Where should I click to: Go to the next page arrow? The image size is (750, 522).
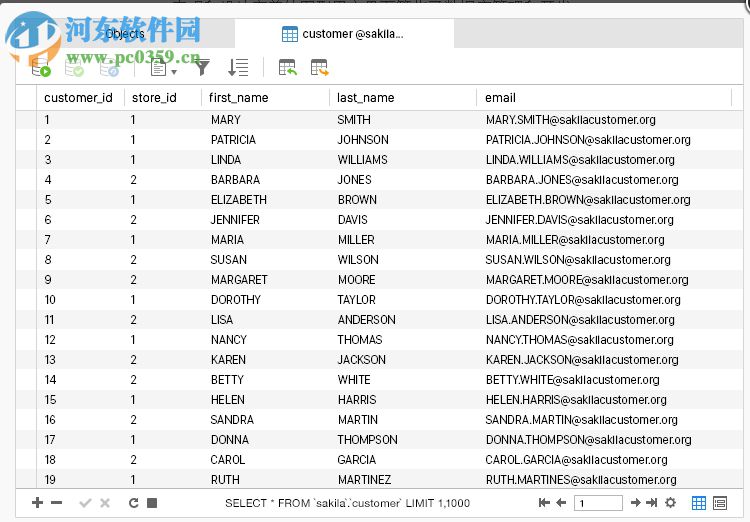[636, 502]
